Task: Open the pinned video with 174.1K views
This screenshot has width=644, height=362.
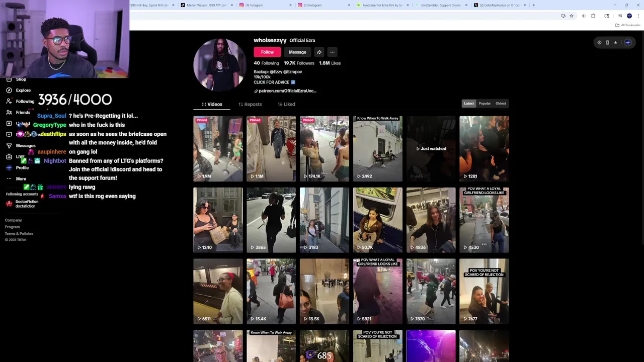Action: click(325, 149)
